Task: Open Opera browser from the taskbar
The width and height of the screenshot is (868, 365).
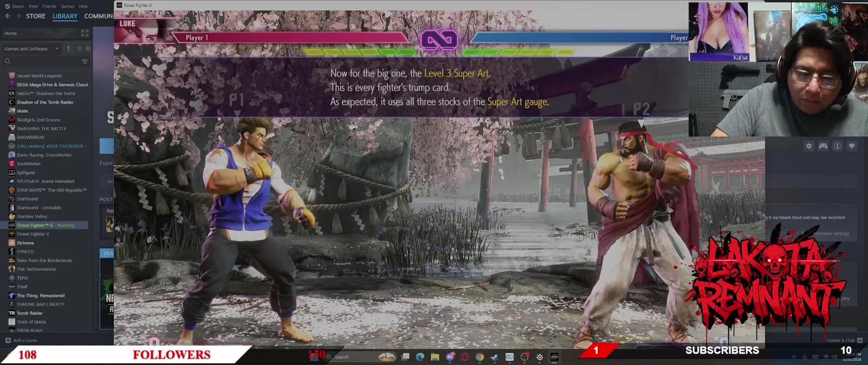Action: coord(464,357)
